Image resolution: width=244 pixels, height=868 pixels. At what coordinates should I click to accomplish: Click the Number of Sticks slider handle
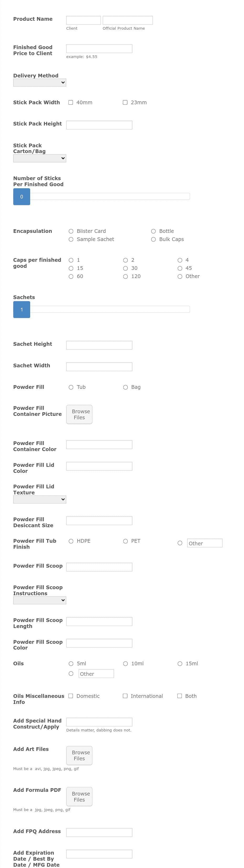[x=22, y=197]
